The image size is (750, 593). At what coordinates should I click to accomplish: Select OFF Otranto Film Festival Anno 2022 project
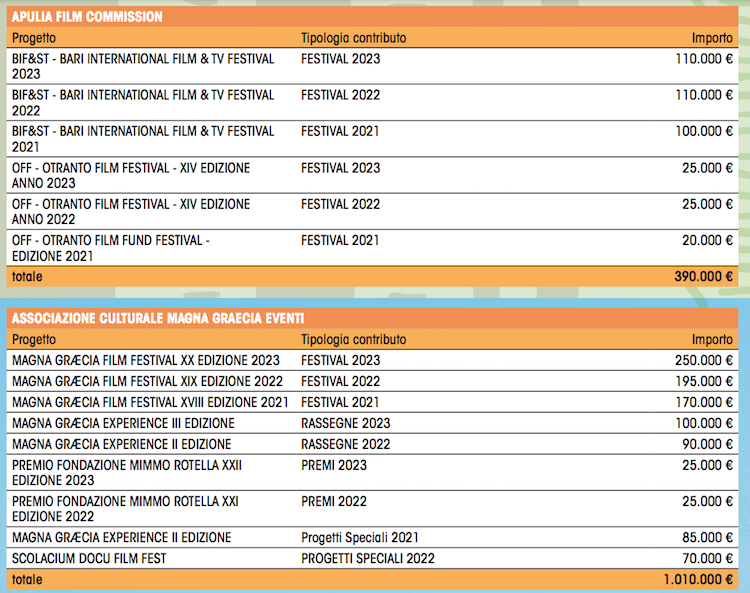(x=131, y=211)
